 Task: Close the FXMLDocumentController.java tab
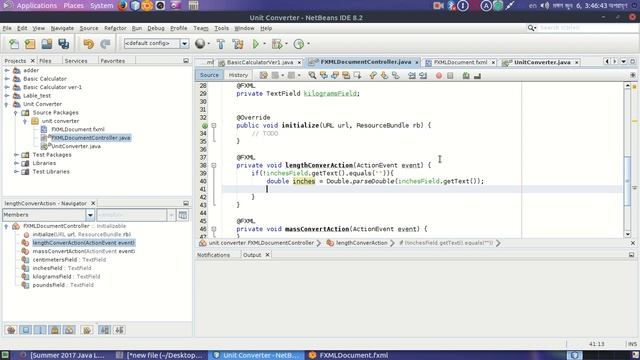coord(417,62)
